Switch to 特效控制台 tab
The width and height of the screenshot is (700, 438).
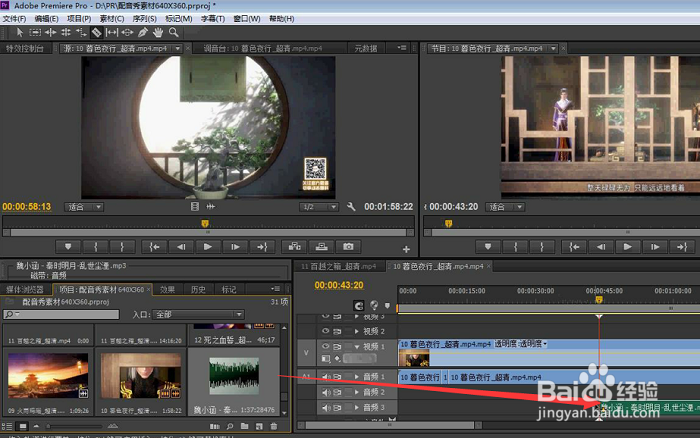click(25, 48)
